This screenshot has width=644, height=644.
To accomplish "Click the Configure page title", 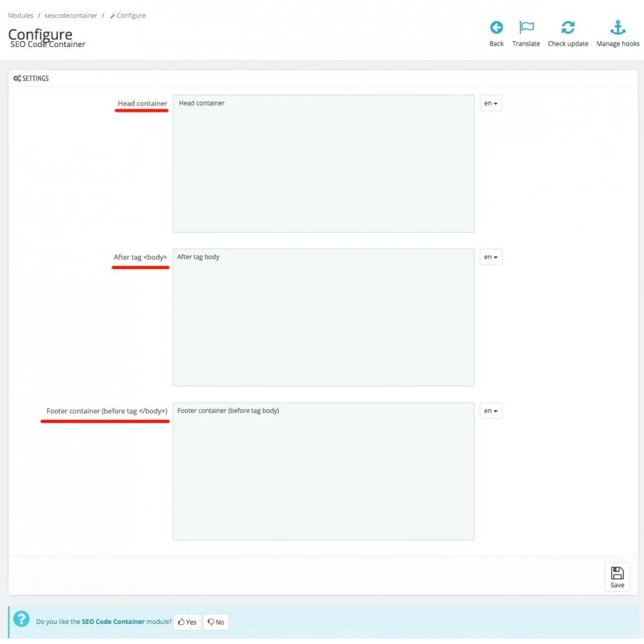I will 40,33.
